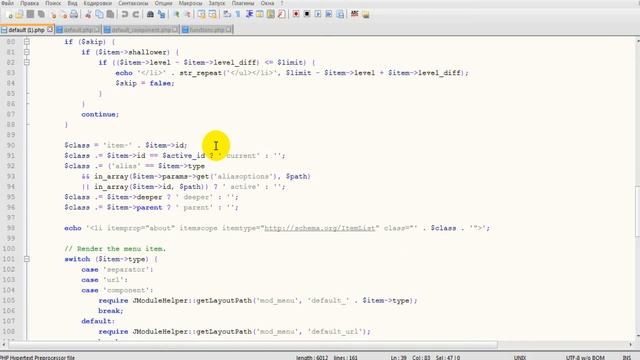Toggle the indent guide icon
The image size is (640, 360).
[x=249, y=15]
